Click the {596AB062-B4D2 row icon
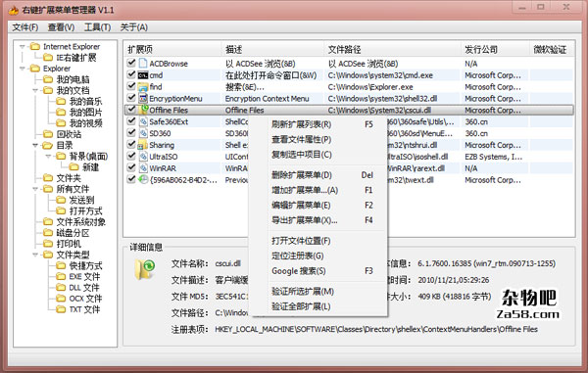 [x=143, y=180]
